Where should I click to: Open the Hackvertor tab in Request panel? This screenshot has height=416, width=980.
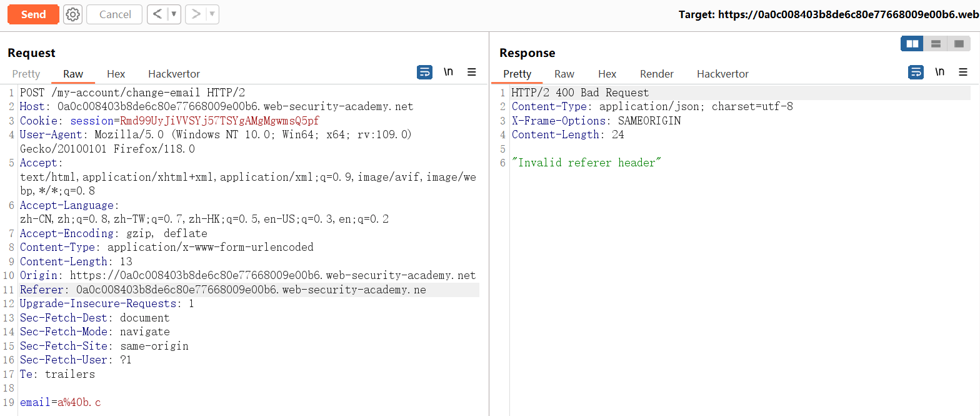pos(174,74)
